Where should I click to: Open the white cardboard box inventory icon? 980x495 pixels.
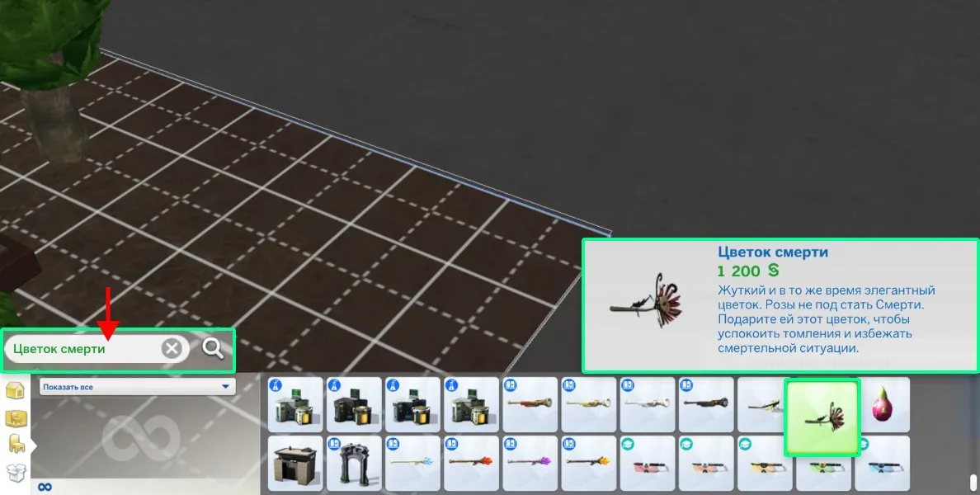tap(16, 473)
